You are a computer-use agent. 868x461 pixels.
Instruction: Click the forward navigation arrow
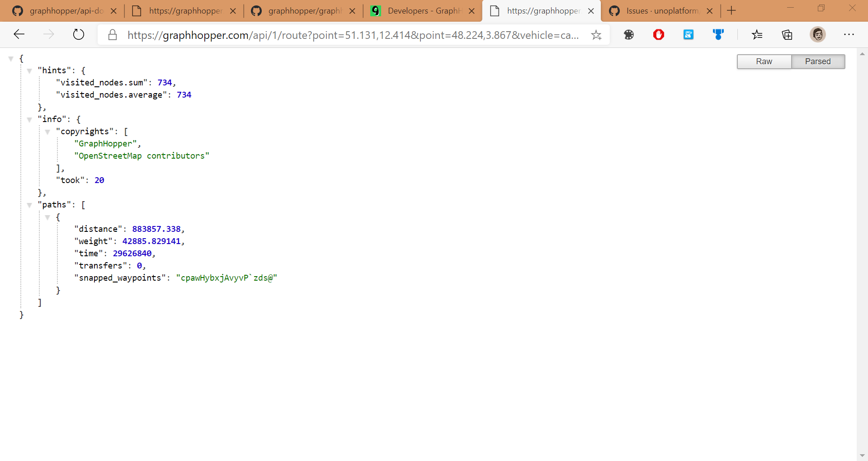(x=48, y=34)
